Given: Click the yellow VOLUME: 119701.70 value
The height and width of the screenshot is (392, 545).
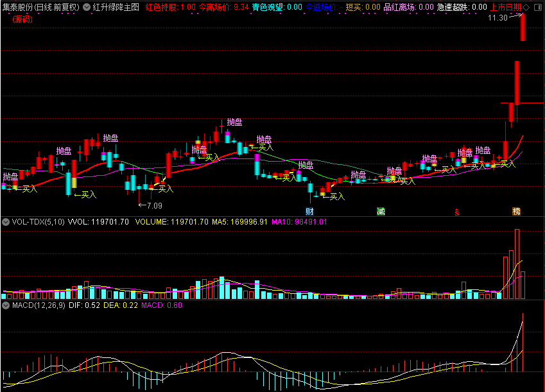Looking at the screenshot, I should click(x=171, y=222).
